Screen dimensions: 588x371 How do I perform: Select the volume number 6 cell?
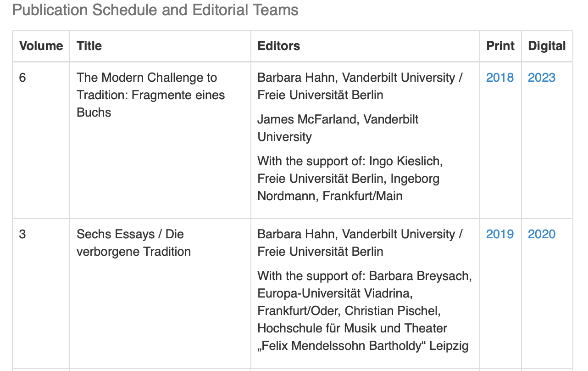[x=22, y=78]
